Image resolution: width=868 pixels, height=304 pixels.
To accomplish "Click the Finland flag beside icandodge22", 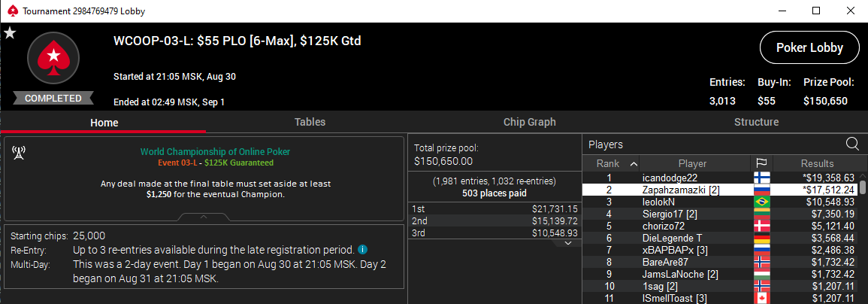I will (762, 178).
